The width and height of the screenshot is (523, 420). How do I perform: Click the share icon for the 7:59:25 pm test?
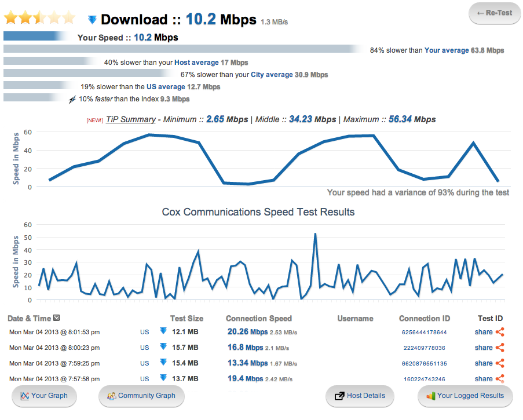pyautogui.click(x=500, y=363)
